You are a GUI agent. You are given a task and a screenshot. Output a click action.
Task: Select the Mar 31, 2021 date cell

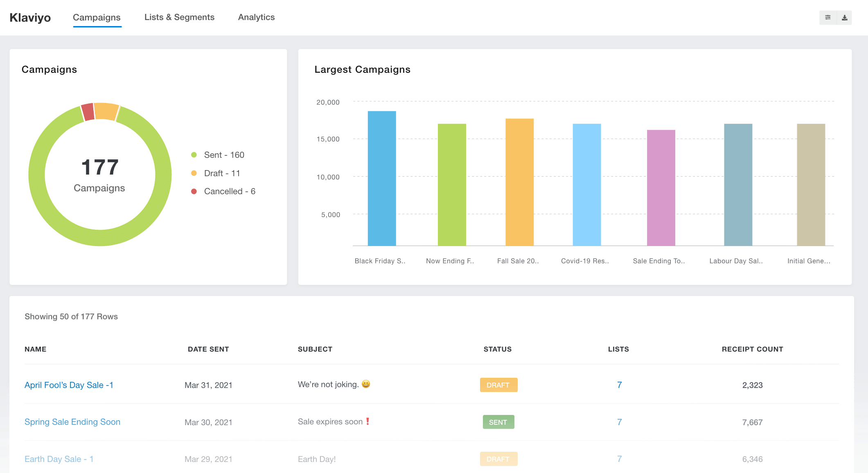point(208,385)
